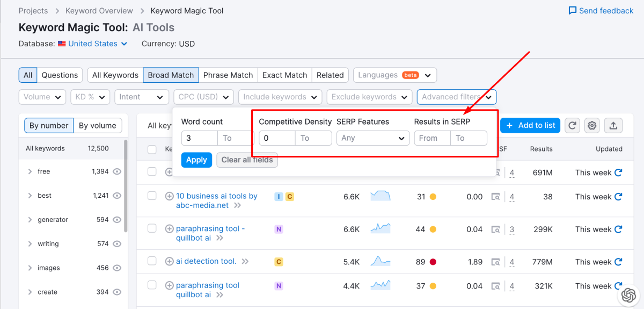
Task: Tick the select-all checkbox in table header
Action: coord(152,149)
